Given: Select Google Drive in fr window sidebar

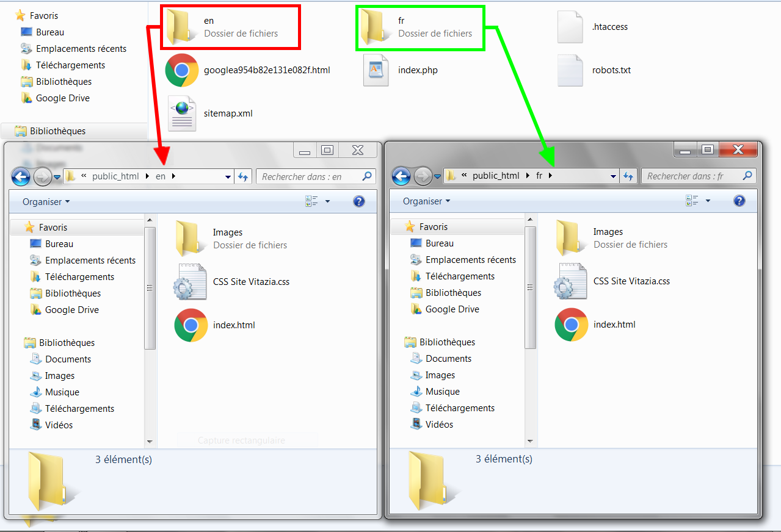Looking at the screenshot, I should pos(445,309).
